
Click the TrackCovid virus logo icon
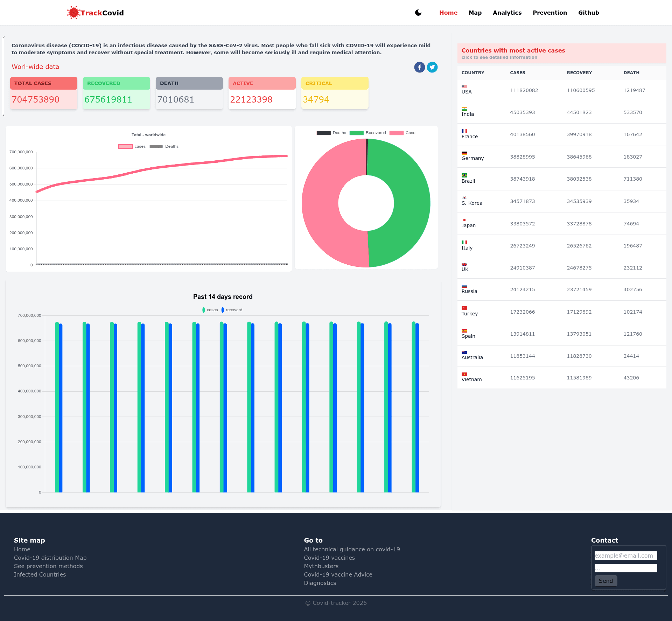point(73,13)
